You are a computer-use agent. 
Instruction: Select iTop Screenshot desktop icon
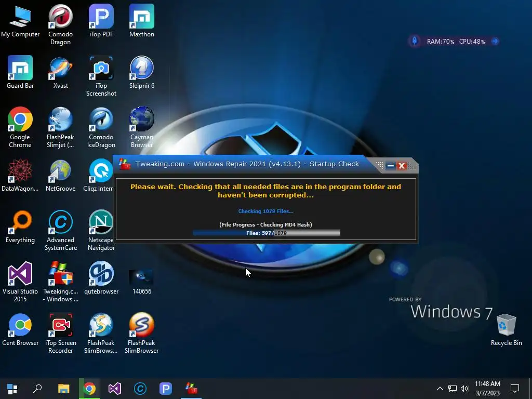coord(101,76)
